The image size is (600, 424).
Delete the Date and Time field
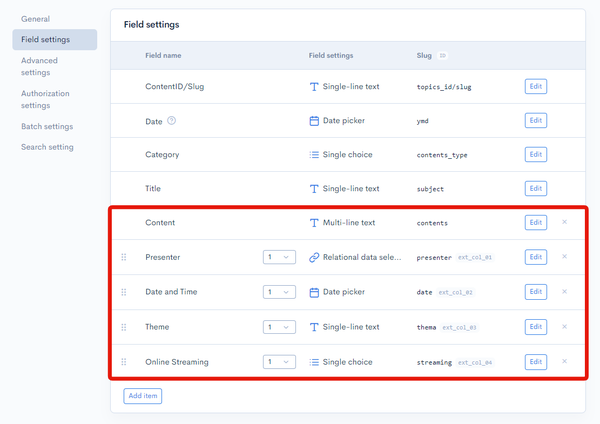pyautogui.click(x=564, y=292)
